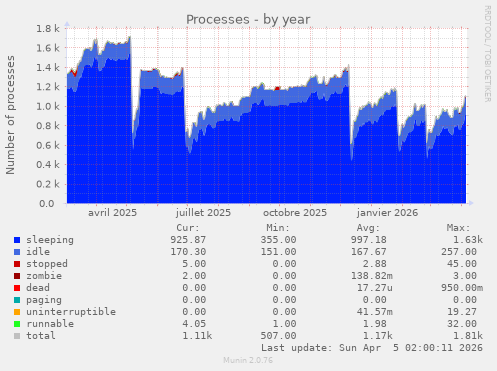The height and width of the screenshot is (371, 497).
Task: Click the idle legend color swatch
Action: click(x=17, y=252)
